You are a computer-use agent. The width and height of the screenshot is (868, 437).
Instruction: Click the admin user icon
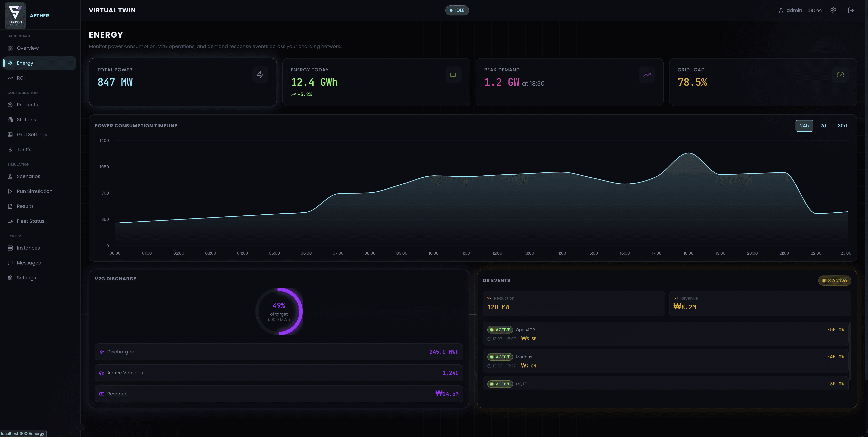[x=781, y=11]
